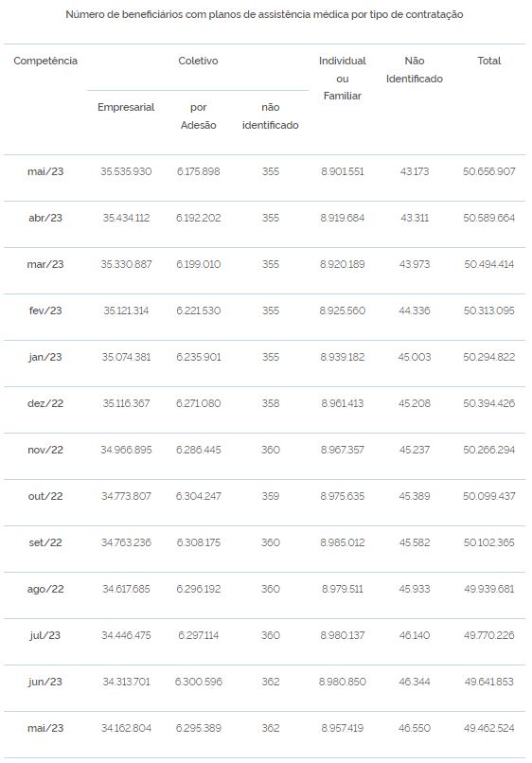Select the out/22 row label
The image size is (532, 763).
pos(45,496)
